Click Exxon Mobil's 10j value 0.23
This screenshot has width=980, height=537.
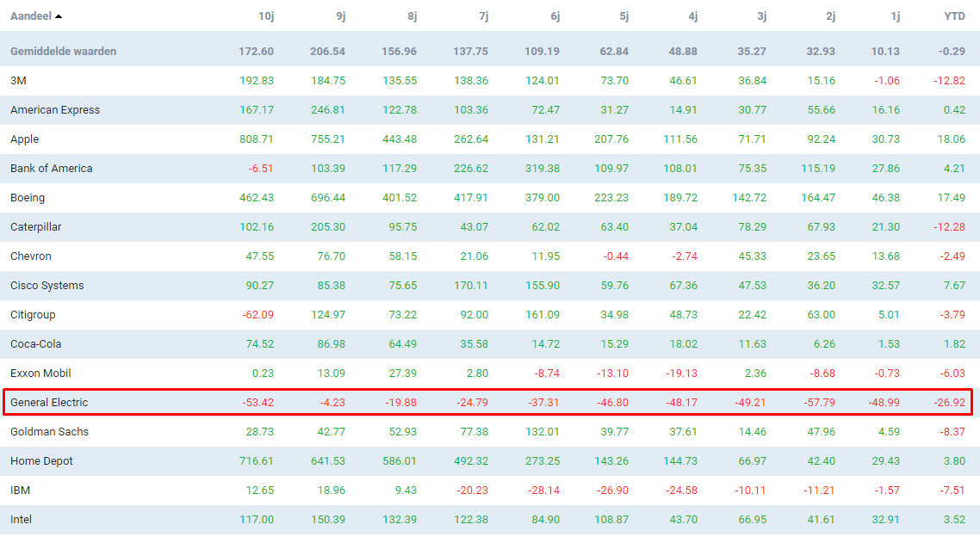pos(264,373)
